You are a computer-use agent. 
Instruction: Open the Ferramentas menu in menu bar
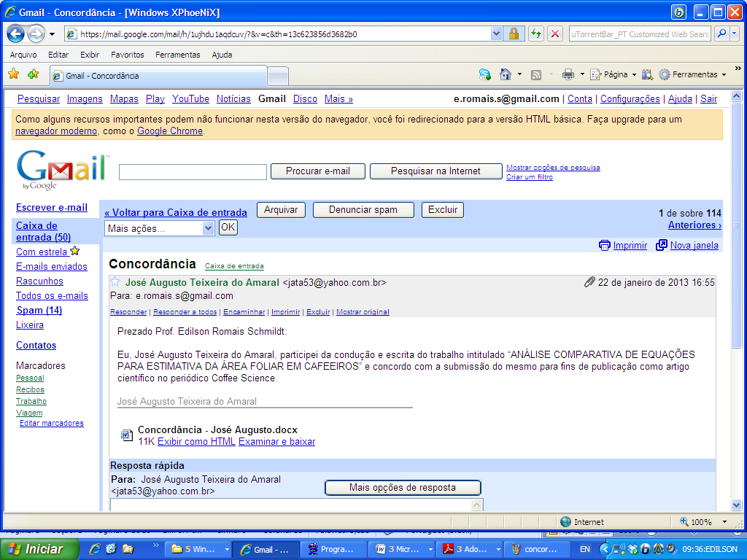click(177, 55)
